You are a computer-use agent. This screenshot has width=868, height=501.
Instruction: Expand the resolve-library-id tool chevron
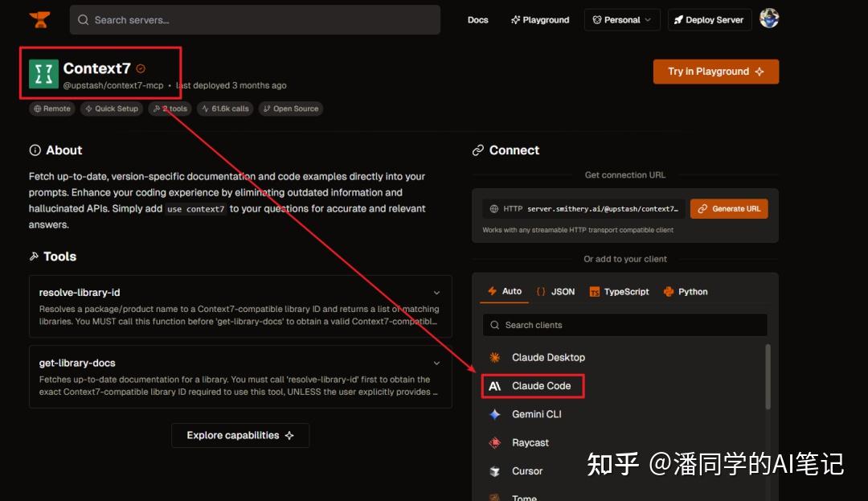point(436,292)
